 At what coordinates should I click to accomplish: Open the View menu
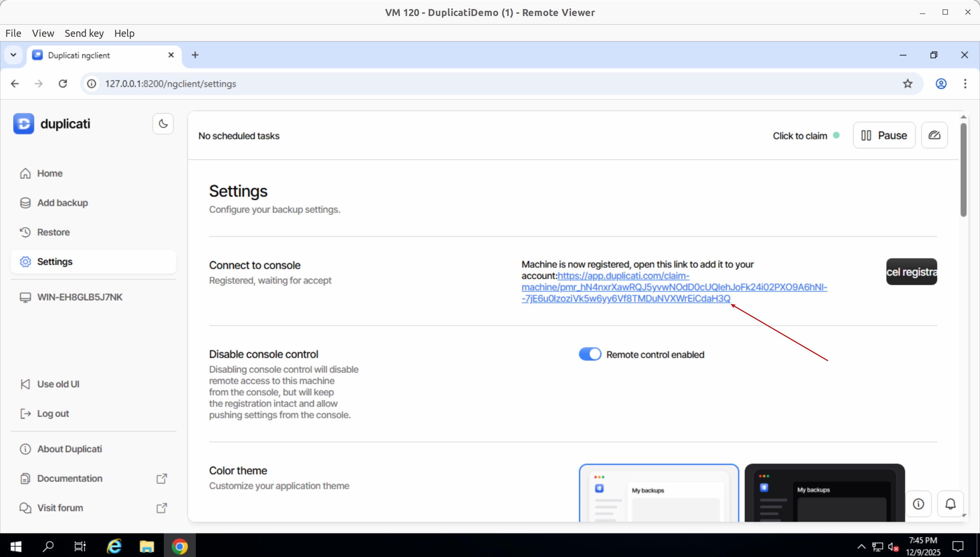43,33
